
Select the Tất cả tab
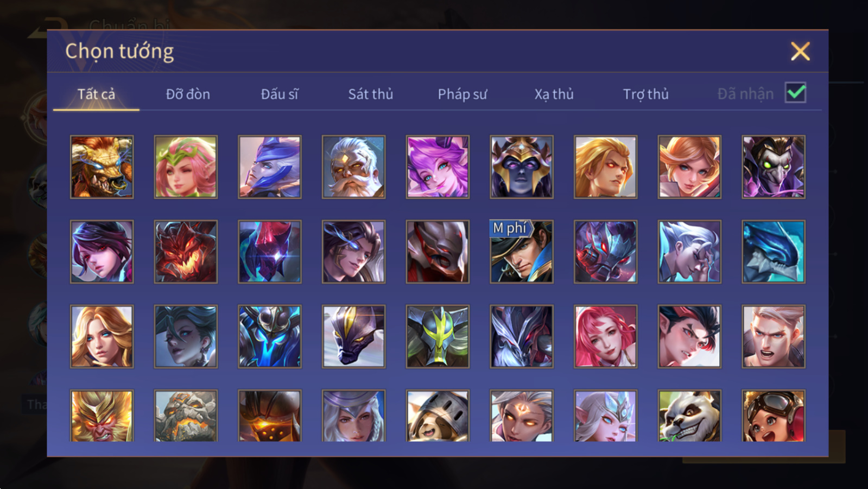coord(96,94)
